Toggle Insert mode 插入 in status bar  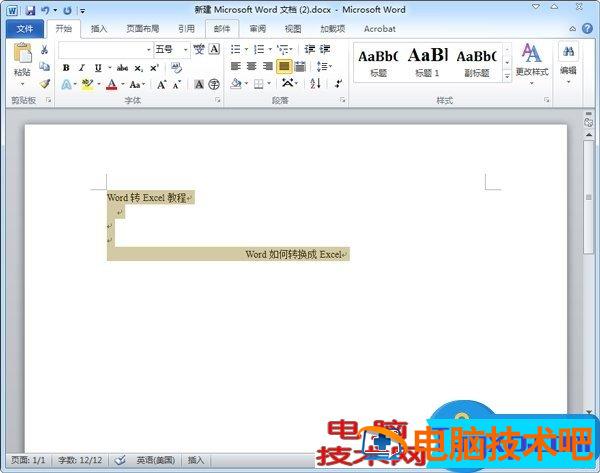[x=196, y=460]
